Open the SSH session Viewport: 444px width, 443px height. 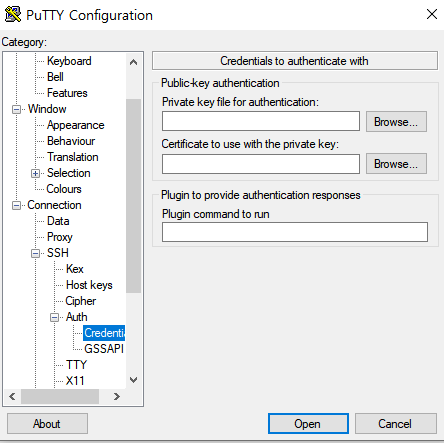click(x=308, y=424)
